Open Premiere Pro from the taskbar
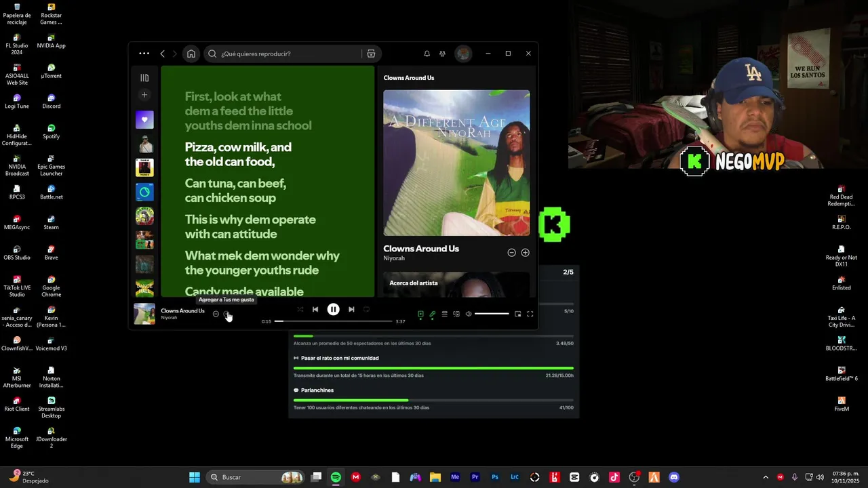 point(475,477)
